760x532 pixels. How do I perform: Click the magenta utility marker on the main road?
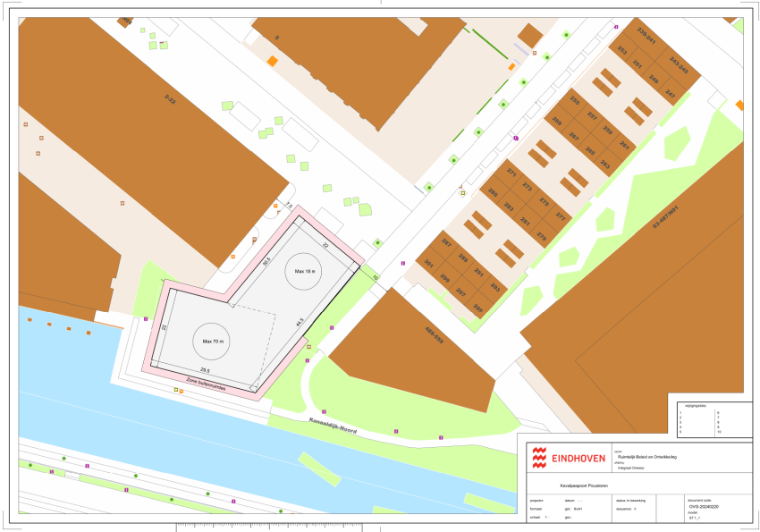(402, 263)
